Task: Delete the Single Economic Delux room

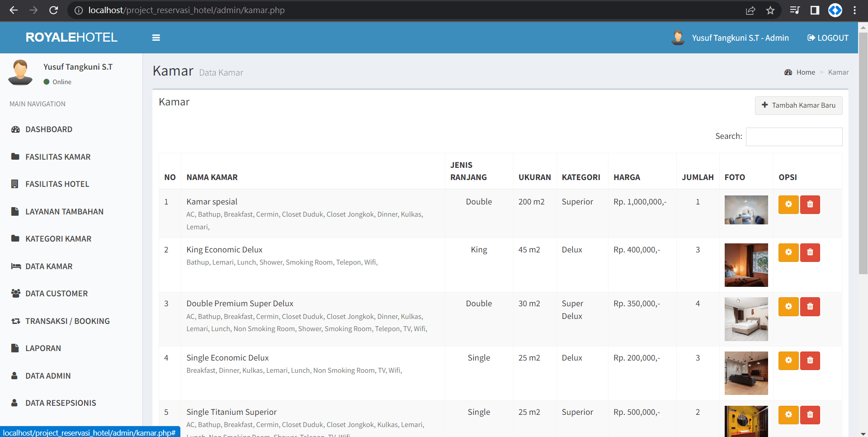Action: point(810,361)
